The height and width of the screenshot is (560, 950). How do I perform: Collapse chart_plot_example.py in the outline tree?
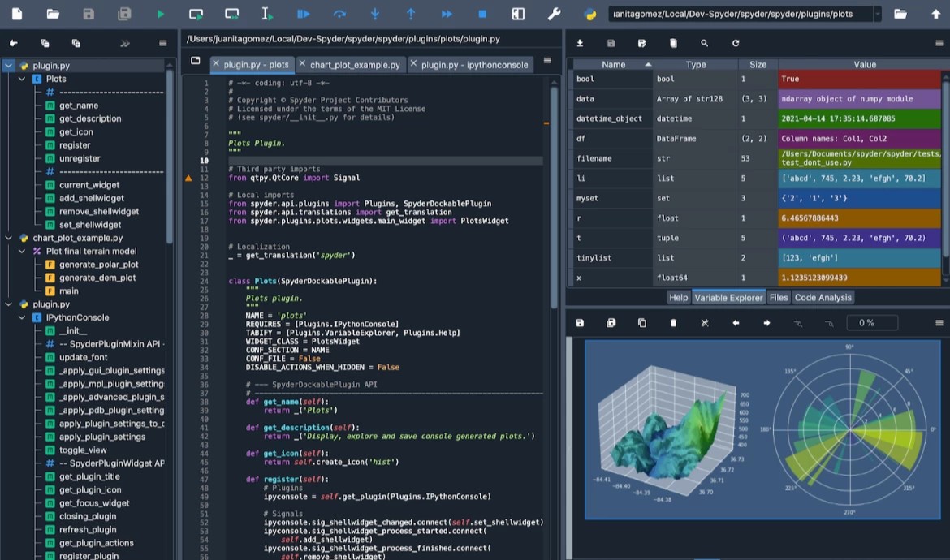9,239
